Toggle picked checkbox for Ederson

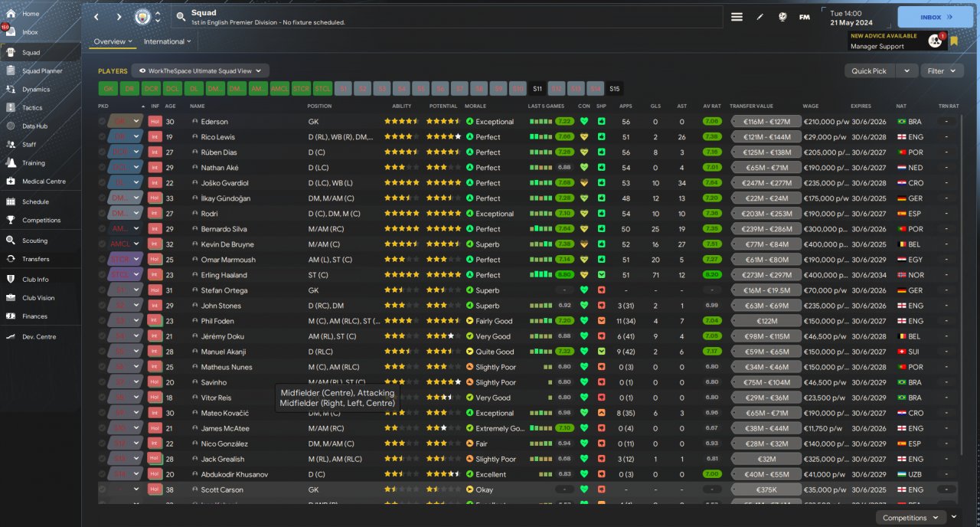pos(102,121)
